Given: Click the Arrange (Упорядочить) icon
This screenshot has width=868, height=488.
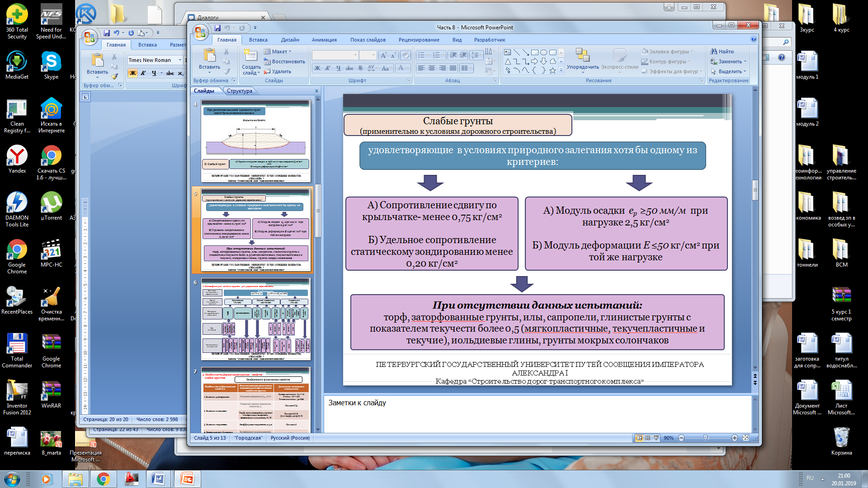Looking at the screenshot, I should 583,55.
